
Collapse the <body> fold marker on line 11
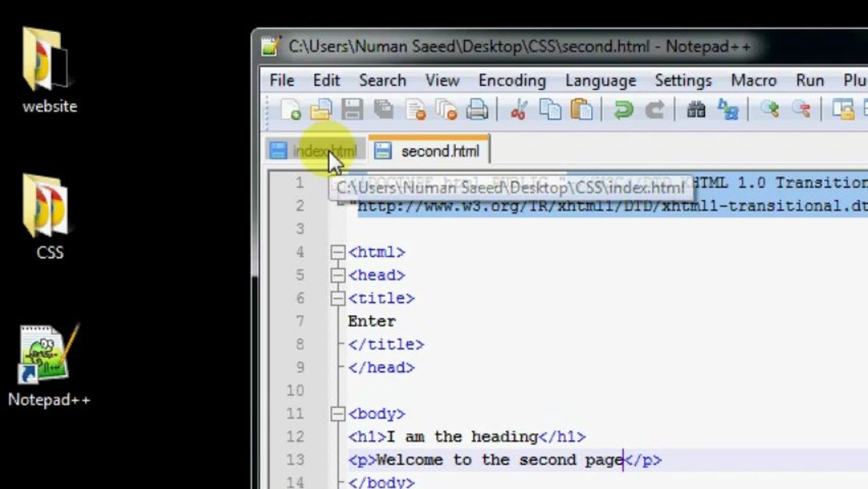338,414
